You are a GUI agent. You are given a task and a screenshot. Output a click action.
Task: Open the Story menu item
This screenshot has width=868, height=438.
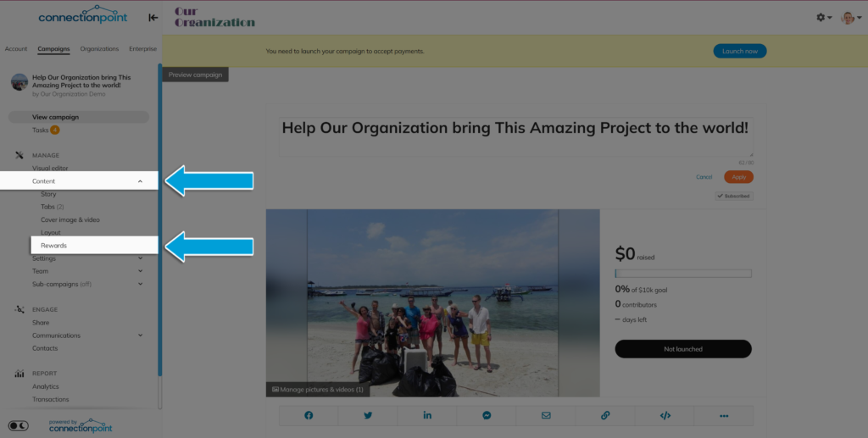coord(48,194)
